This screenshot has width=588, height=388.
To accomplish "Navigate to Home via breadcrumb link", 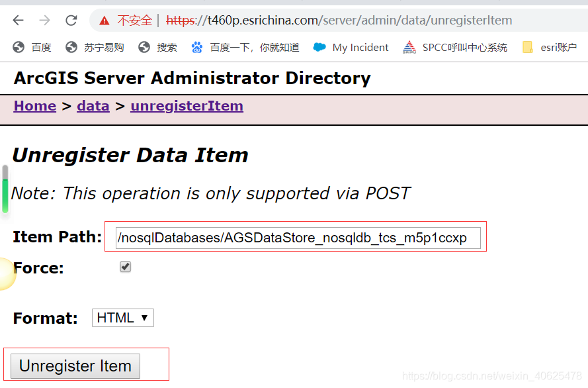I will (34, 106).
